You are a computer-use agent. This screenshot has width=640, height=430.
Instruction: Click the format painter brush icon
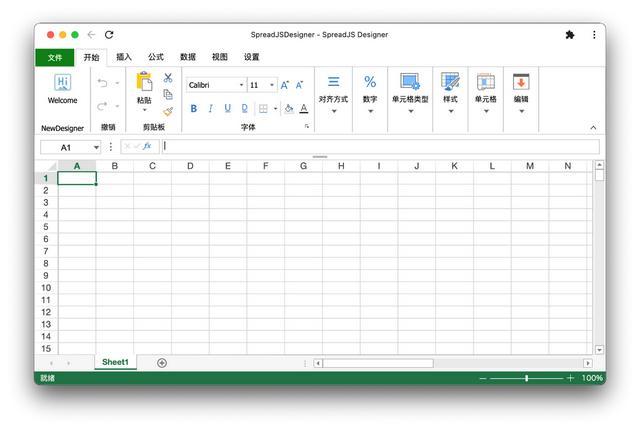pyautogui.click(x=168, y=111)
